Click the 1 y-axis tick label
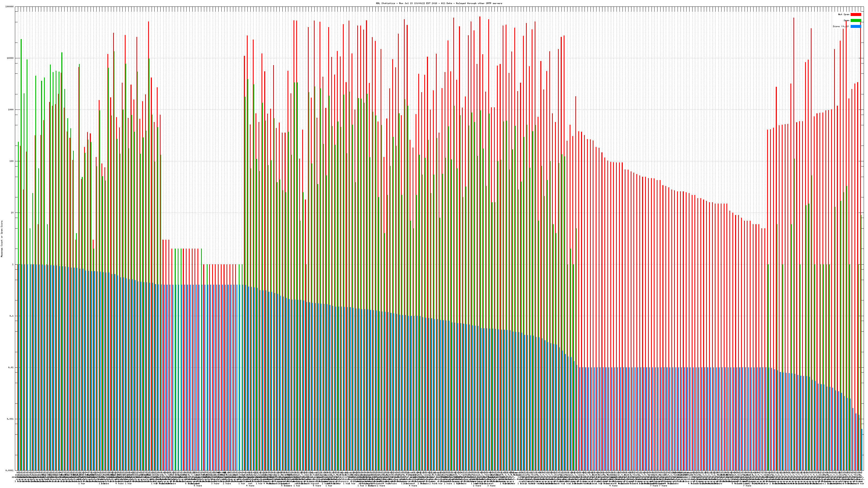Image resolution: width=868 pixels, height=488 pixels. 13,264
